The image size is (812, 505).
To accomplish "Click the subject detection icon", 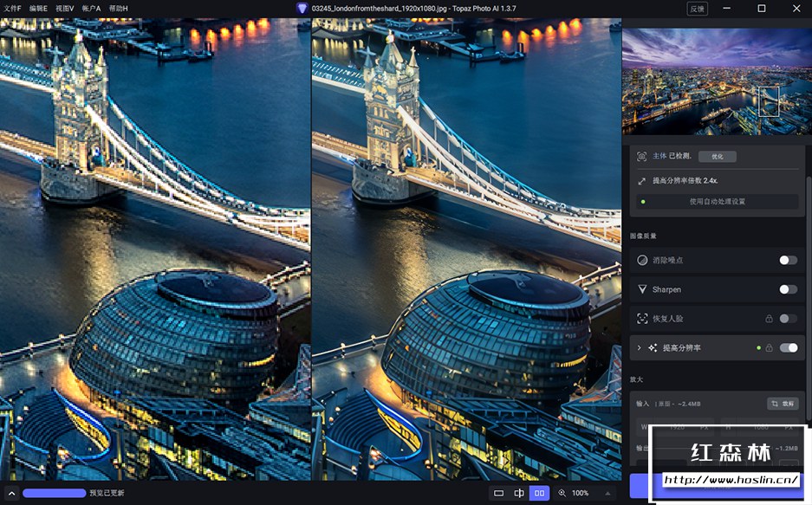I will tap(641, 156).
